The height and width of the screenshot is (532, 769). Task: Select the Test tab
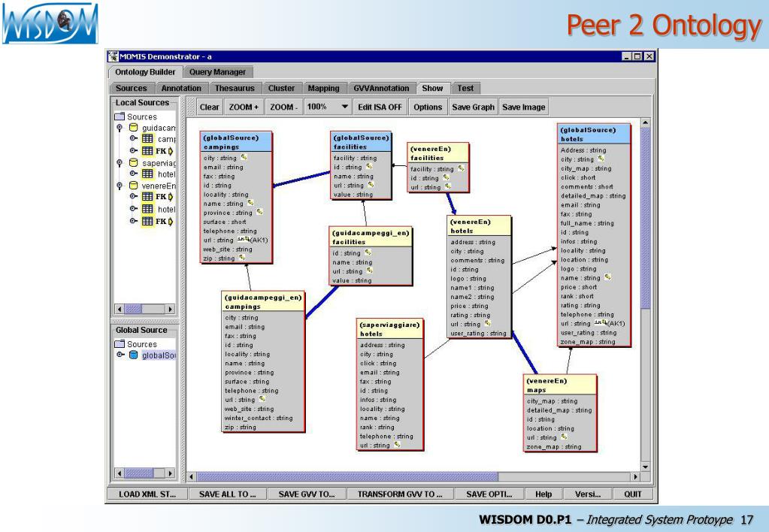(x=465, y=88)
